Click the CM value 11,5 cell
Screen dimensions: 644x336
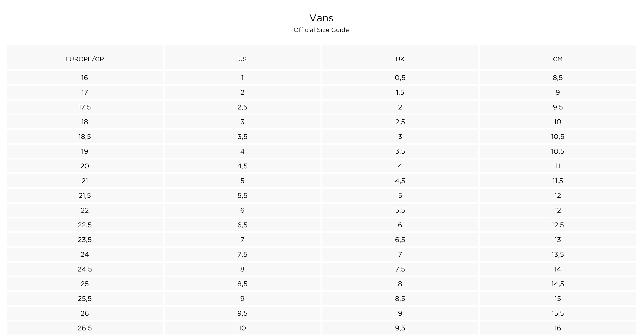click(558, 181)
